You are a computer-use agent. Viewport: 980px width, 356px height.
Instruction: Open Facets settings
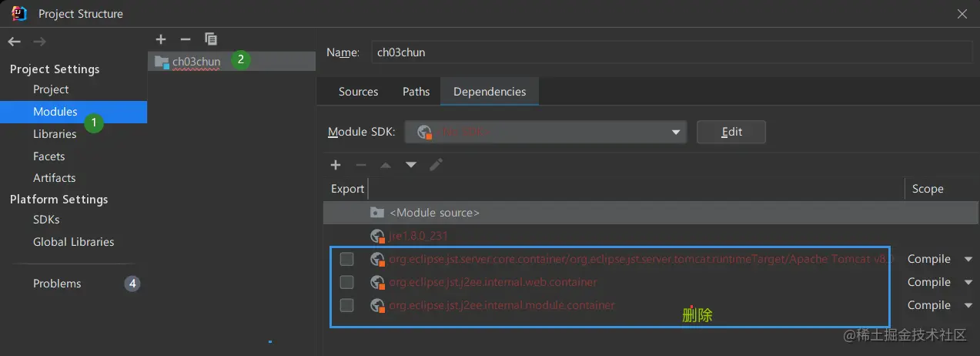point(48,156)
